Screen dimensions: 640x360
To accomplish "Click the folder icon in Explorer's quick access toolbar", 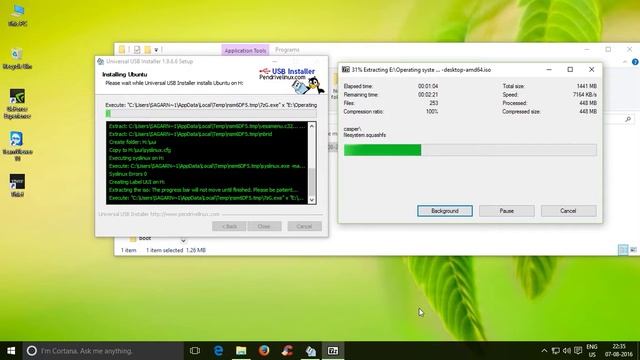I will [x=122, y=50].
